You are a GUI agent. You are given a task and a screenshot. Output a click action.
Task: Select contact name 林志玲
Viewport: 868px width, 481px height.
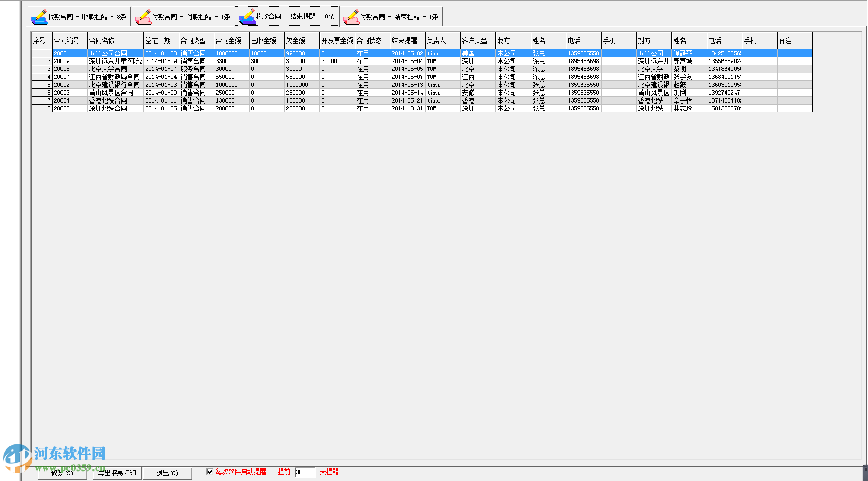[x=689, y=108]
